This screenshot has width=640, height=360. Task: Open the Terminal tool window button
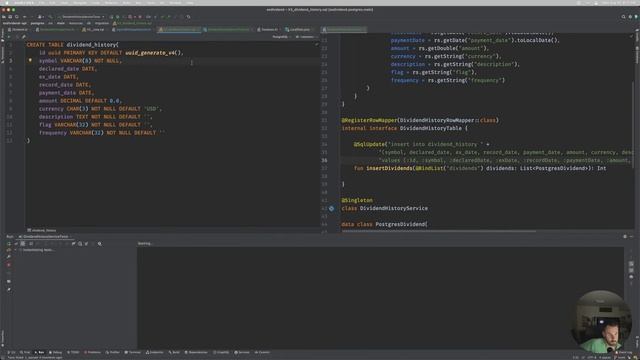(133, 352)
